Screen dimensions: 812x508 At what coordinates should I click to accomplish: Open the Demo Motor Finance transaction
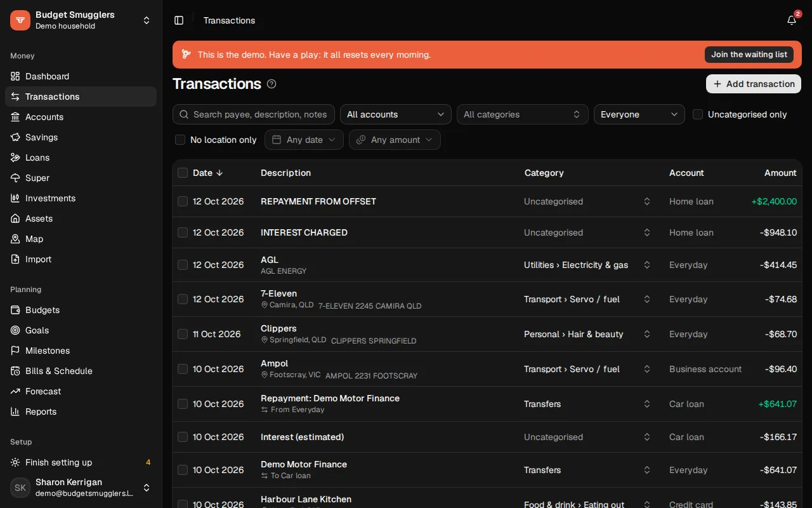coord(304,464)
